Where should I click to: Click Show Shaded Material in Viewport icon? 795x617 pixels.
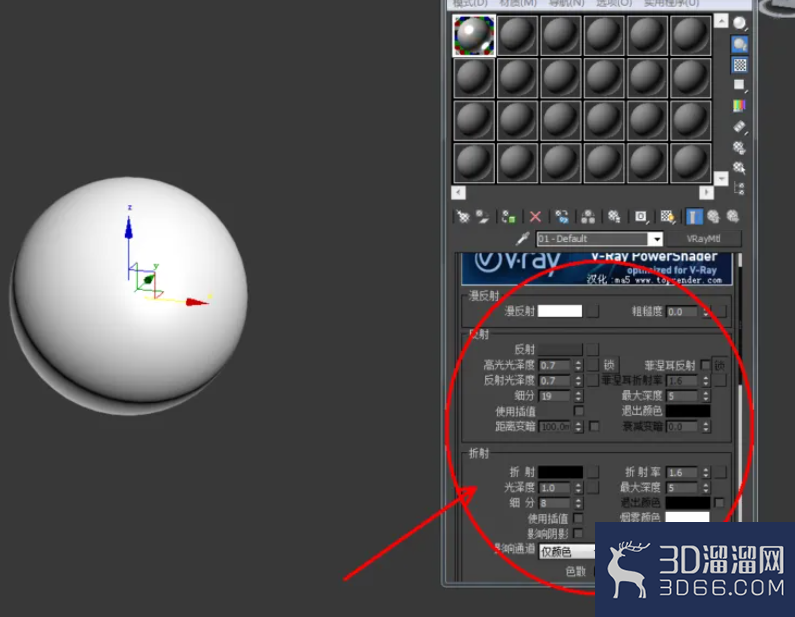(668, 217)
